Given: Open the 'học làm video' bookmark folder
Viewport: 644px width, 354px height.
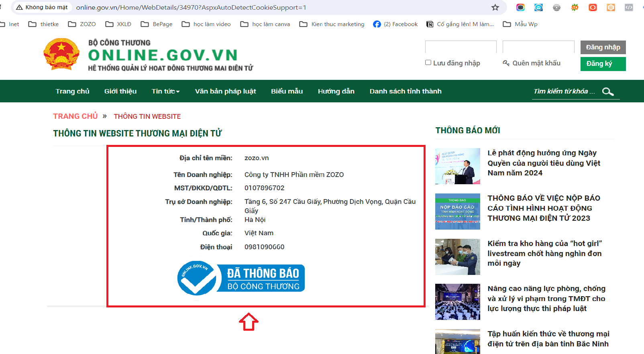Looking at the screenshot, I should click(x=206, y=24).
